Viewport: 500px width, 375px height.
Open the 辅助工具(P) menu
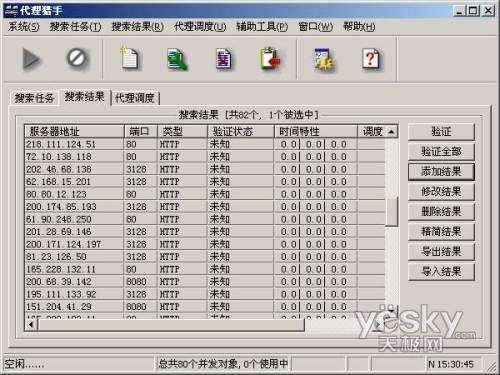click(262, 27)
